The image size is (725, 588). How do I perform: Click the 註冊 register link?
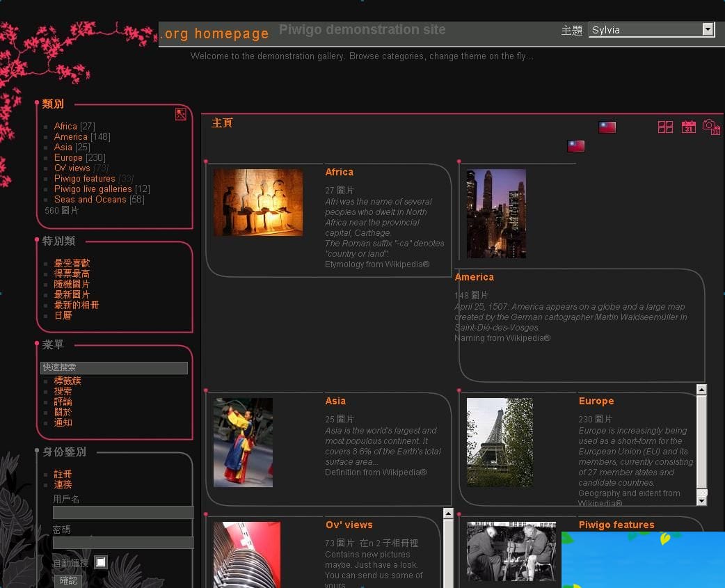[x=63, y=475]
